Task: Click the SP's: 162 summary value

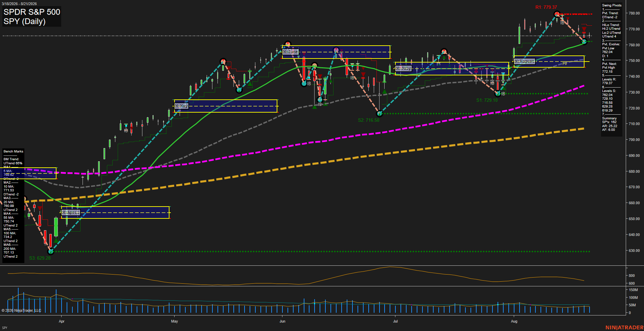Action: [609, 122]
